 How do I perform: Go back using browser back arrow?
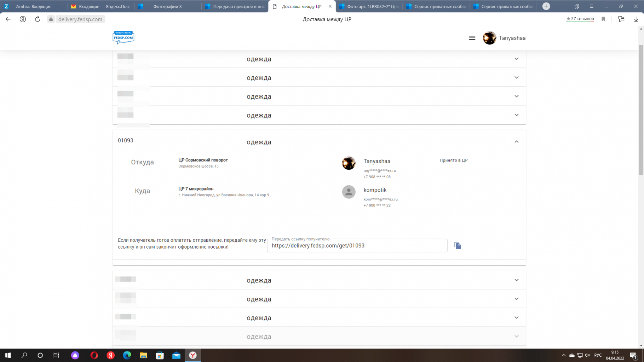(8, 19)
